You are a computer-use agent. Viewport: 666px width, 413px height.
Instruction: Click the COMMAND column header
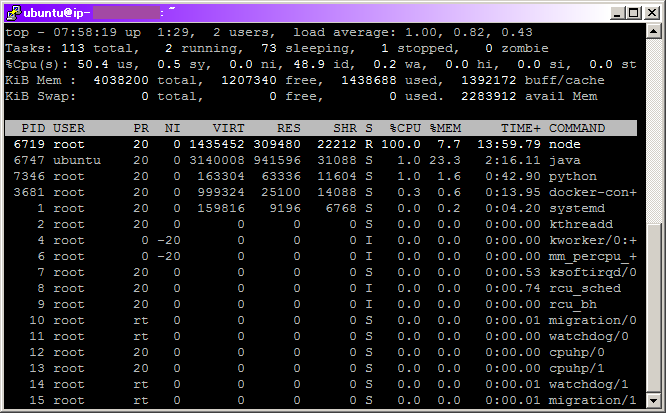[x=576, y=128]
